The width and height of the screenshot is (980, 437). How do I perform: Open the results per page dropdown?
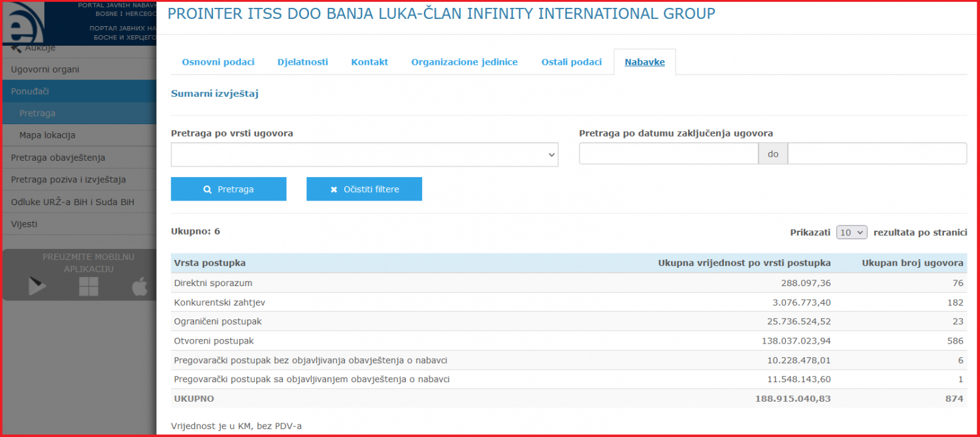coord(852,232)
